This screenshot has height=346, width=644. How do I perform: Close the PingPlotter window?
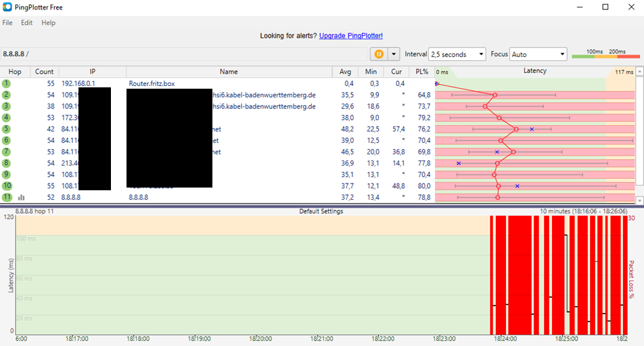[x=631, y=7]
